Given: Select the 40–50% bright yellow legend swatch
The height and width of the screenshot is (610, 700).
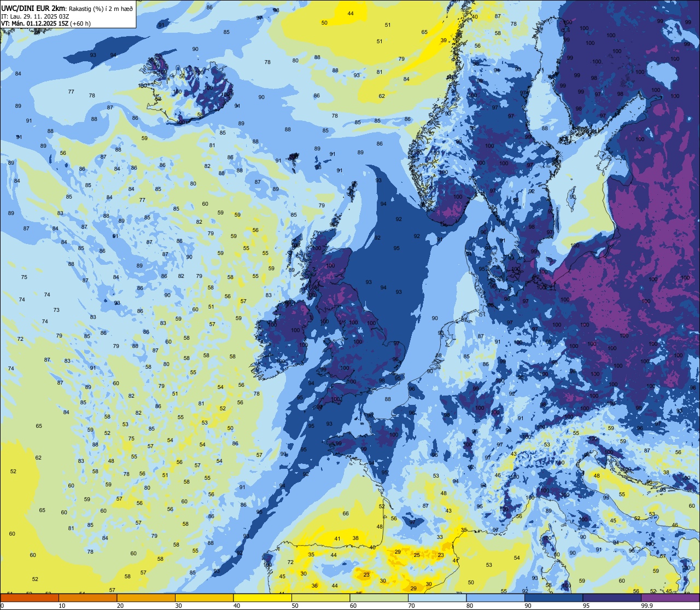Looking at the screenshot, I should tap(262, 597).
